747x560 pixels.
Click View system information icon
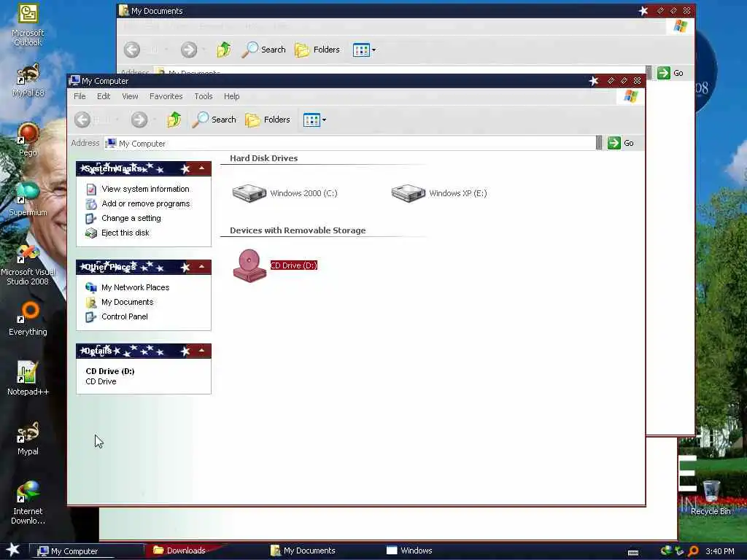(x=91, y=189)
